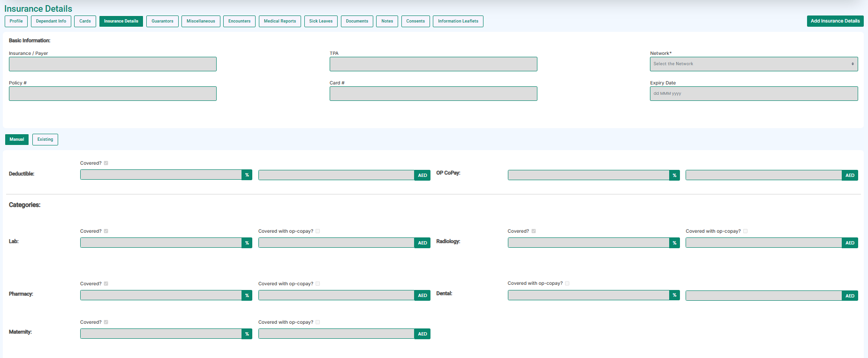868x358 pixels.
Task: Click the Lab % badge
Action: click(247, 243)
